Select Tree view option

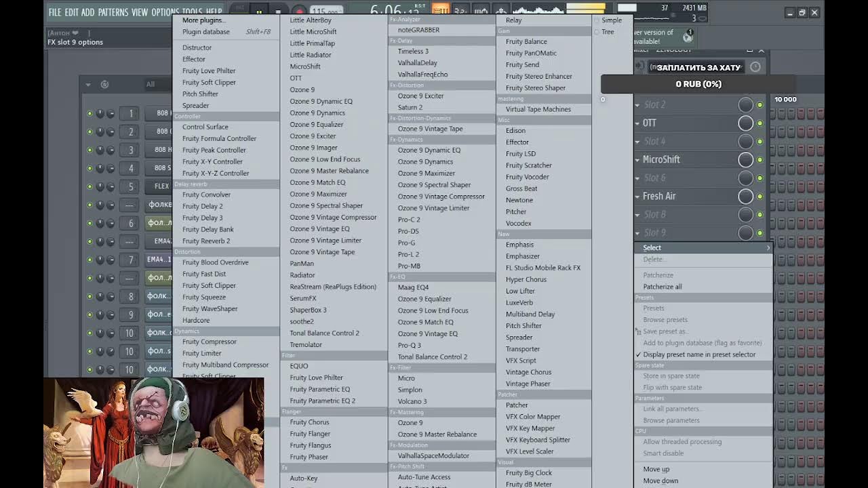608,32
